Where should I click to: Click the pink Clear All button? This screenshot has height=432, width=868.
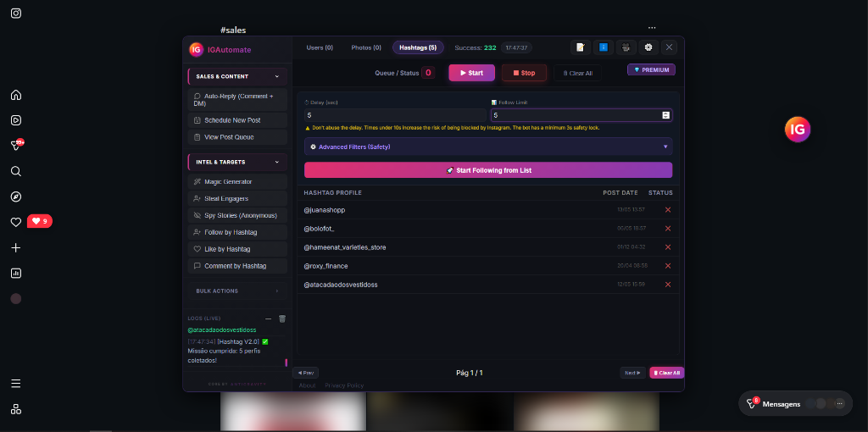pyautogui.click(x=666, y=373)
